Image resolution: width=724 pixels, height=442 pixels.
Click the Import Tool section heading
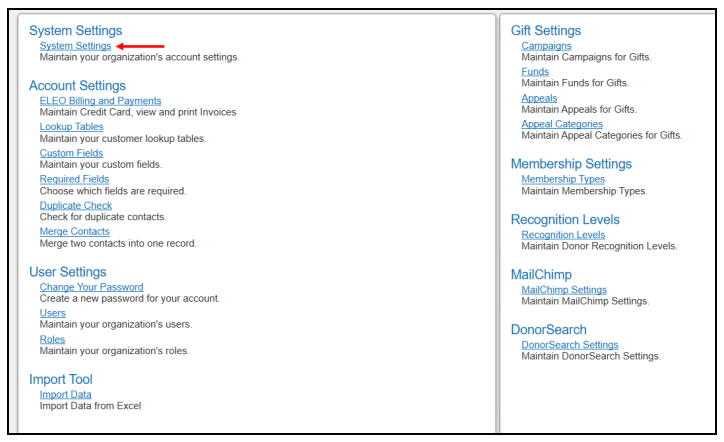click(x=61, y=379)
